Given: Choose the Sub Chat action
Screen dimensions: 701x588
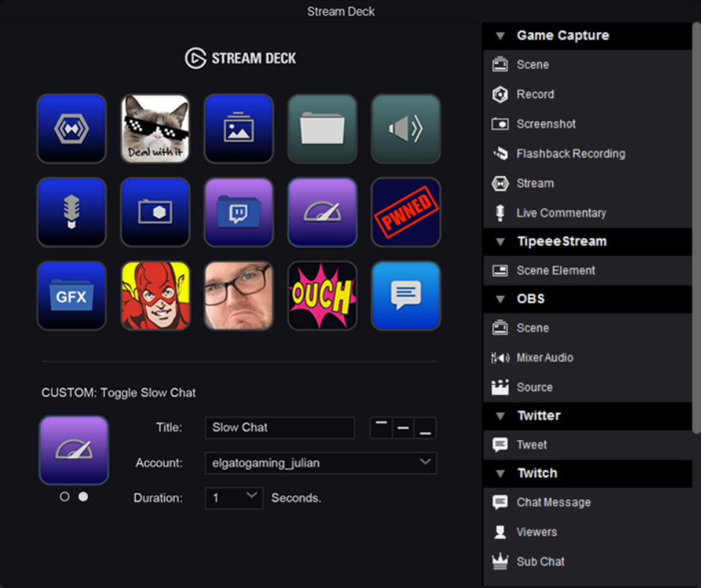Looking at the screenshot, I should pos(587,562).
